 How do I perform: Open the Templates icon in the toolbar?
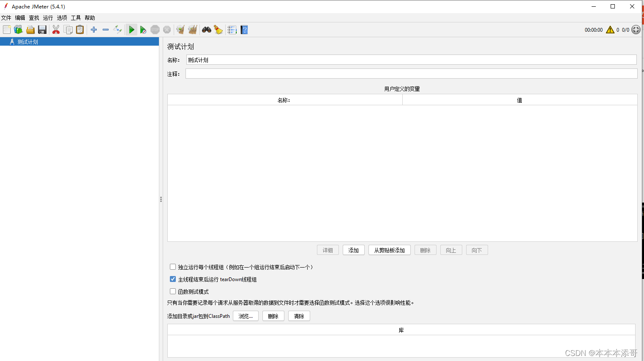pyautogui.click(x=18, y=30)
